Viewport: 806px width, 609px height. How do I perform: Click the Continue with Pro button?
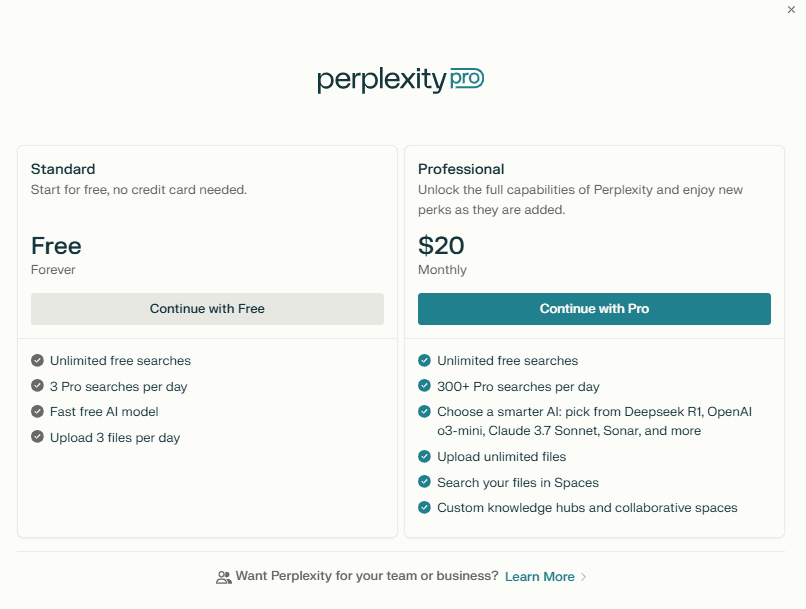click(x=594, y=309)
